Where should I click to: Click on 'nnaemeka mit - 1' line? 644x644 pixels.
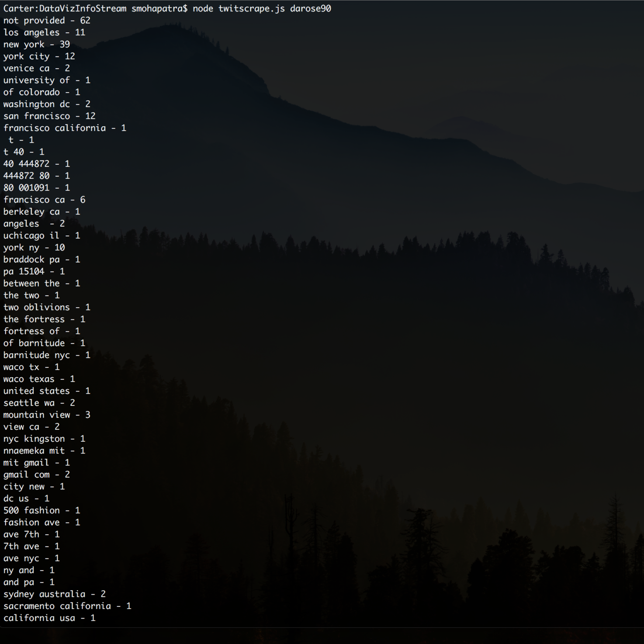pyautogui.click(x=45, y=451)
